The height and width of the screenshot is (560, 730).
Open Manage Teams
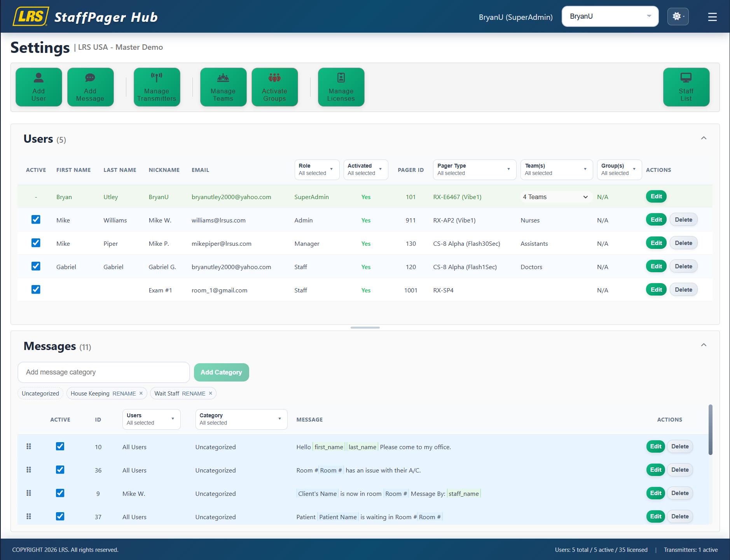223,87
